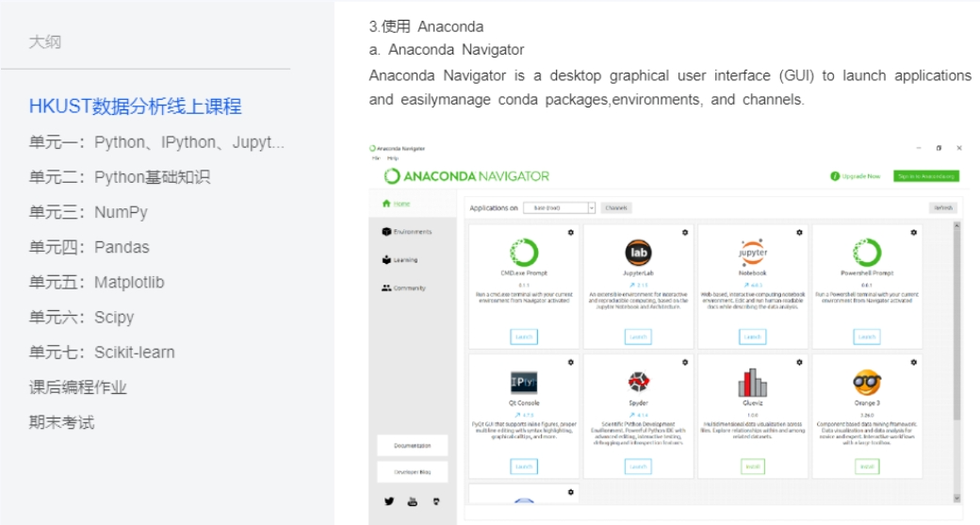
Task: Open gear settings on Spyder card
Action: 685,363
